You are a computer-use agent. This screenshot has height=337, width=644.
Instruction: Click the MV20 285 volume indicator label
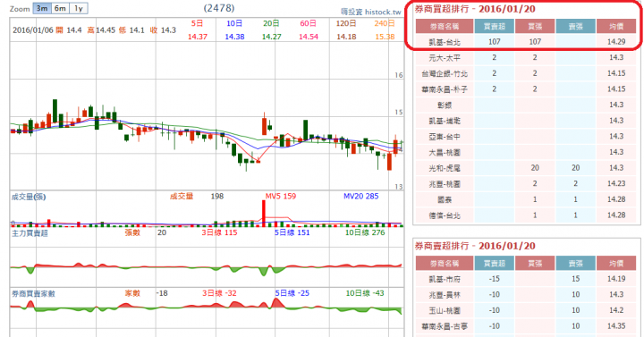(x=360, y=196)
